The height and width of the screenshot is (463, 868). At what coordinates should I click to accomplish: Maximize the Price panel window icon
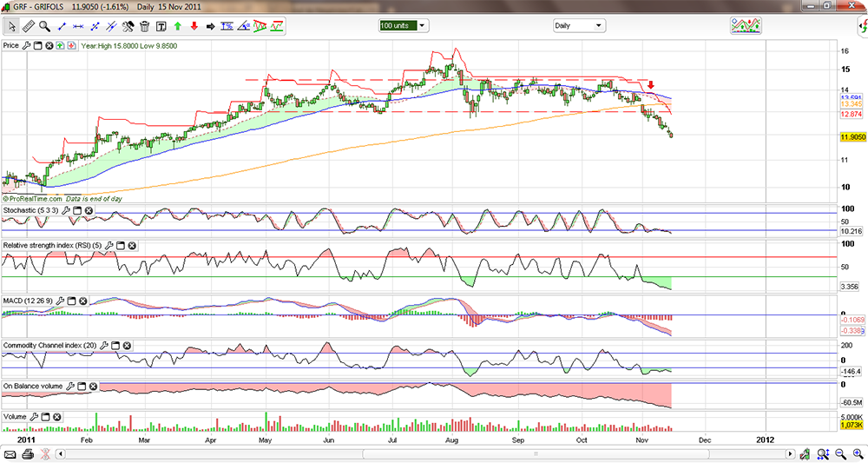[37, 46]
